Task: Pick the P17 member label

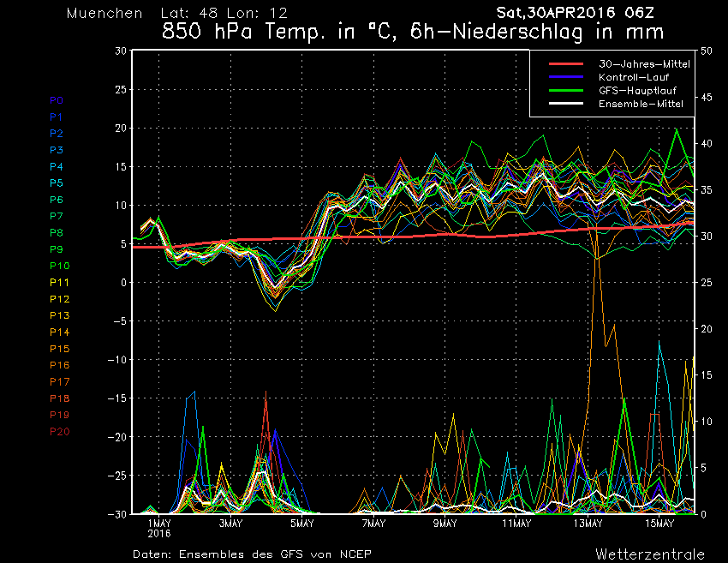Action: point(60,382)
